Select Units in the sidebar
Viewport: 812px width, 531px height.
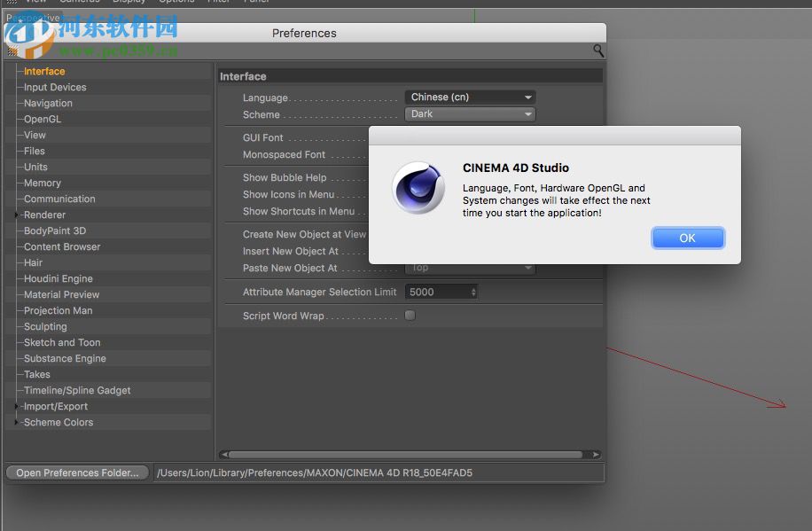coord(35,167)
